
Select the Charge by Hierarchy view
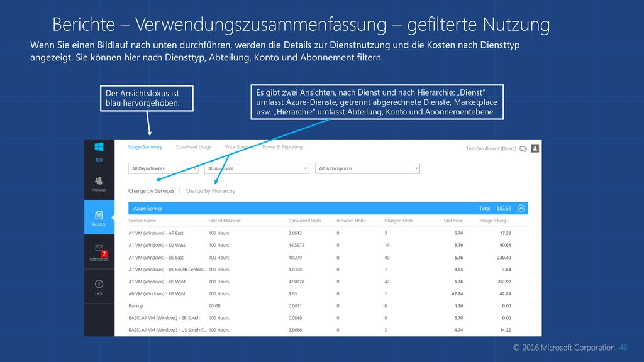tap(210, 191)
